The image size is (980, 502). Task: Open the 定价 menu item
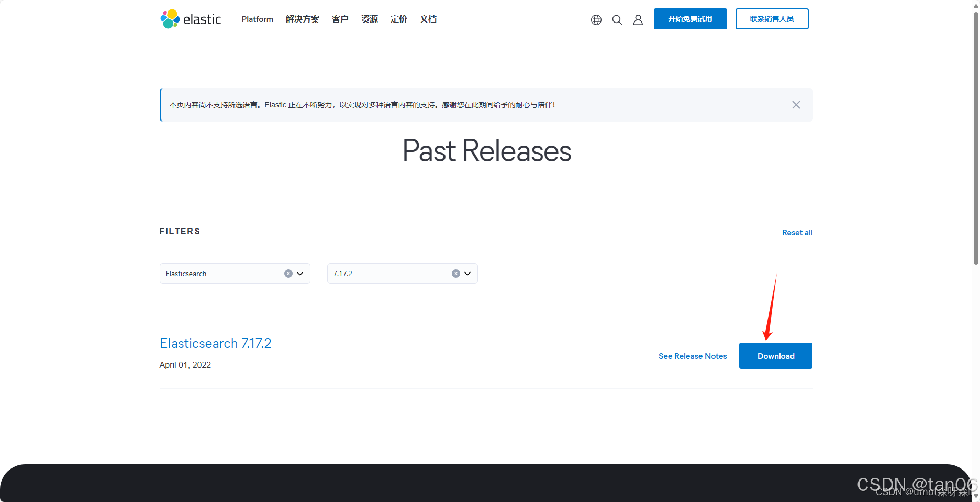[399, 19]
